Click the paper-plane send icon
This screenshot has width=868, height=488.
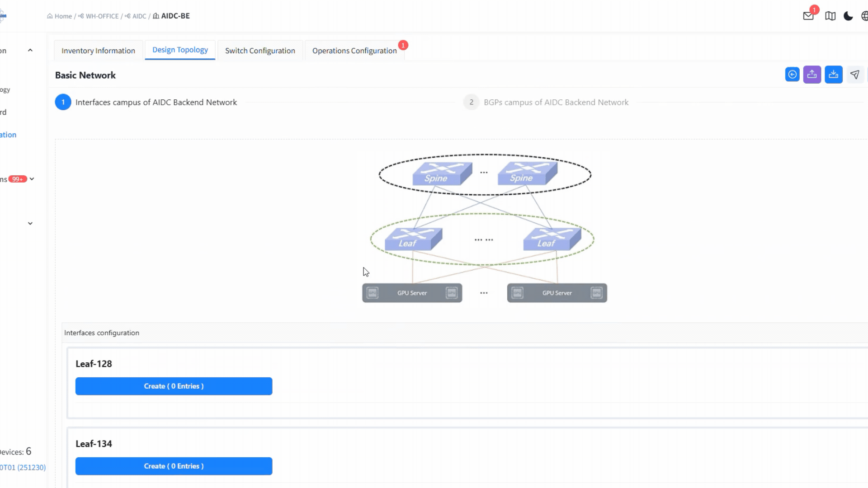click(855, 75)
